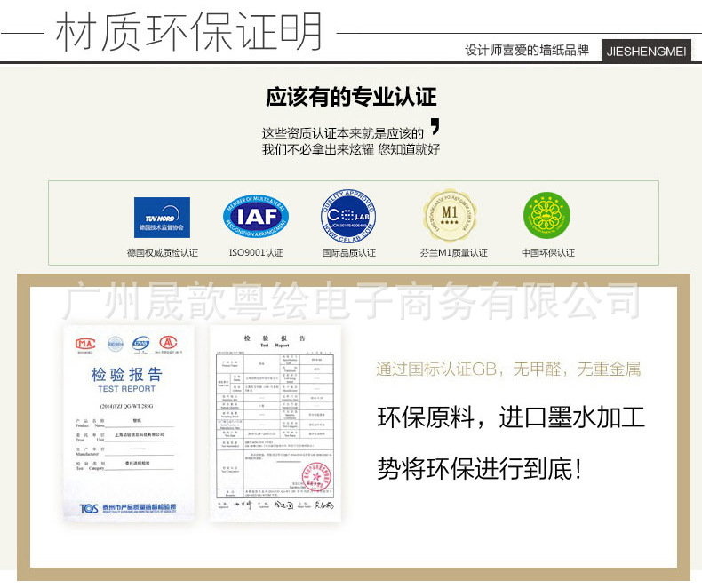This screenshot has width=702, height=588.
Task: Click the 国际品质认证 caption
Action: 349,253
